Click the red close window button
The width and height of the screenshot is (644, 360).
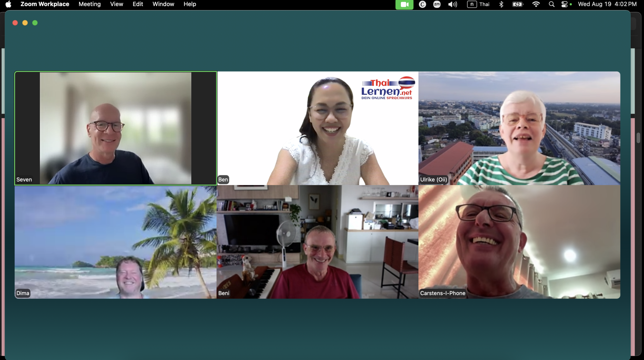tap(15, 23)
